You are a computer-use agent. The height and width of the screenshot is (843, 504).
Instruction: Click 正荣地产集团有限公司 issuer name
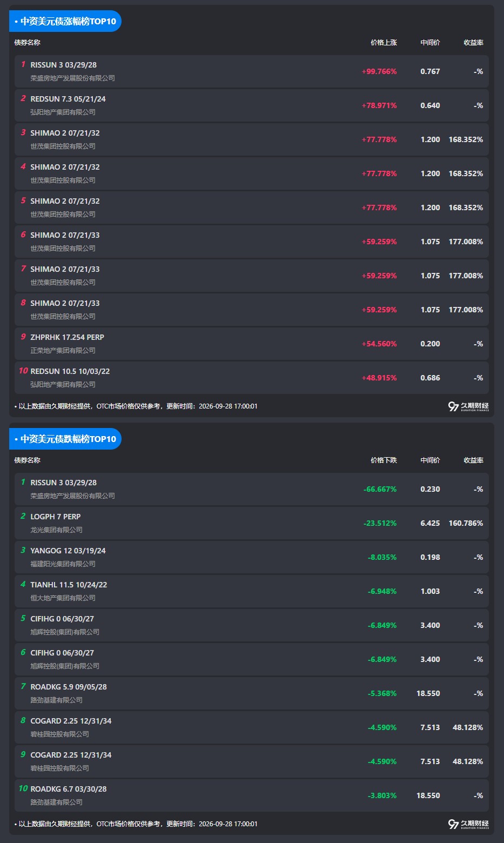[63, 350]
